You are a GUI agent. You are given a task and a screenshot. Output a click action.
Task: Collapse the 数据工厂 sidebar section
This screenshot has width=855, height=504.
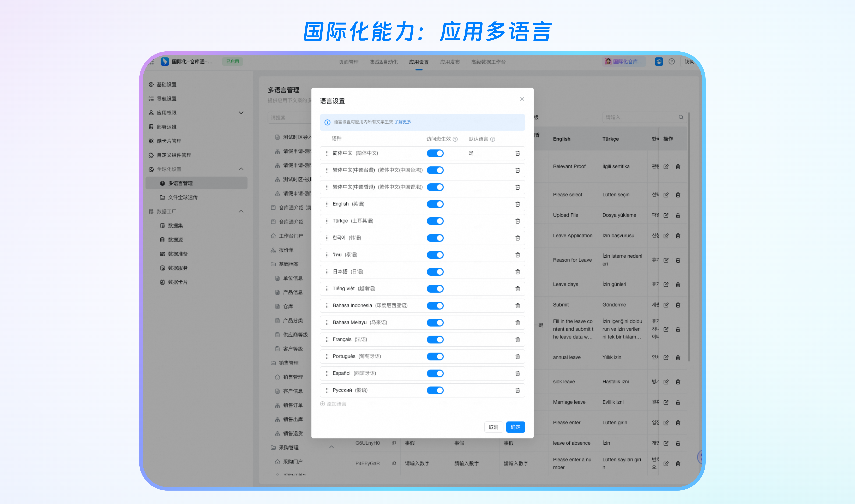coord(241,211)
